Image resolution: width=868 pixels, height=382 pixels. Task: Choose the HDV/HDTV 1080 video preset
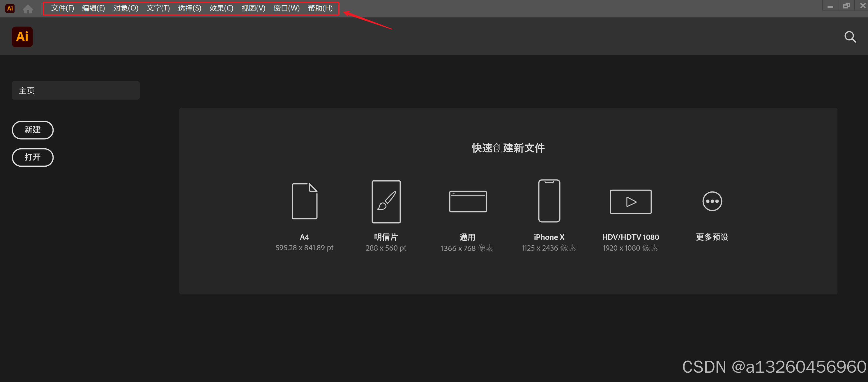[x=630, y=202]
